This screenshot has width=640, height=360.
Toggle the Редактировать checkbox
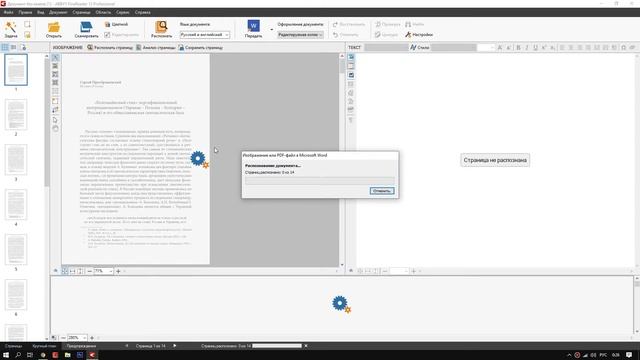[107, 35]
